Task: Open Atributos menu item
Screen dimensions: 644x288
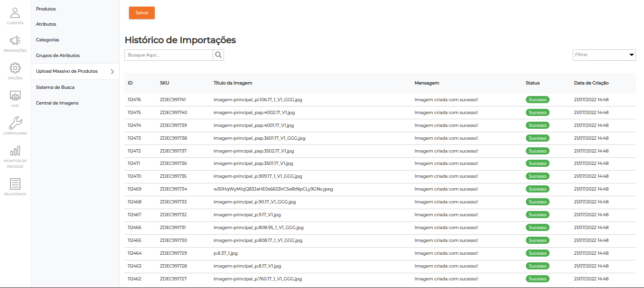Action: (x=46, y=24)
